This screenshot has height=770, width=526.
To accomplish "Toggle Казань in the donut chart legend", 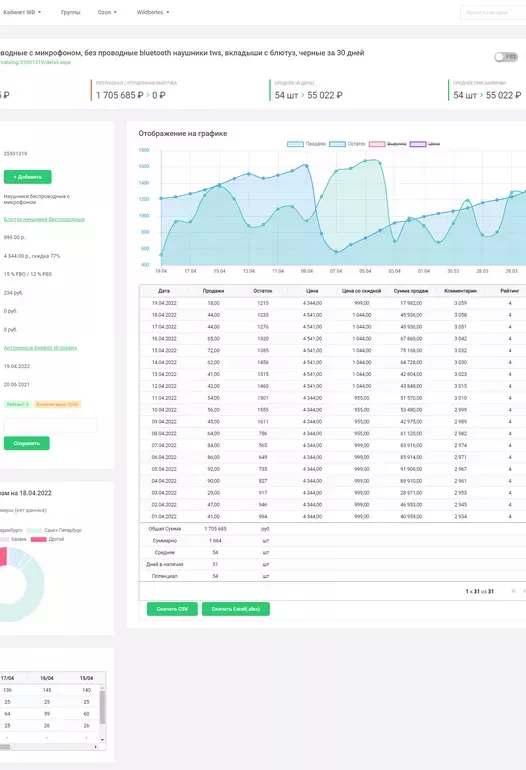I will pyautogui.click(x=13, y=539).
